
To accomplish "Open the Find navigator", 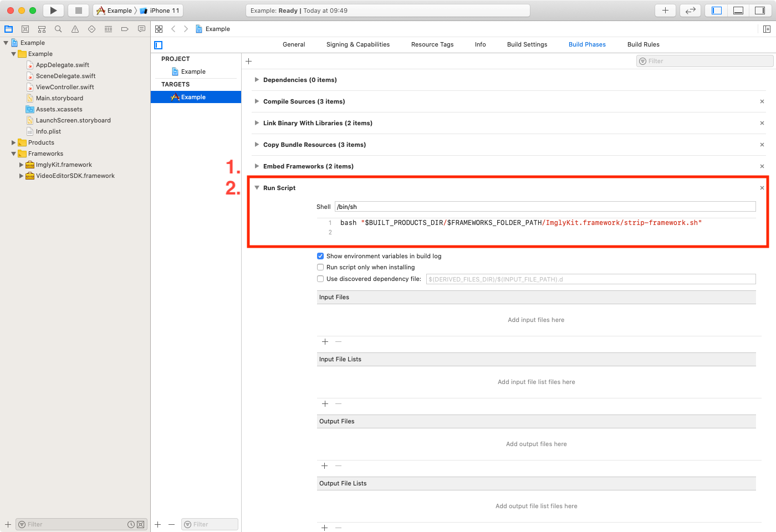I will (58, 29).
